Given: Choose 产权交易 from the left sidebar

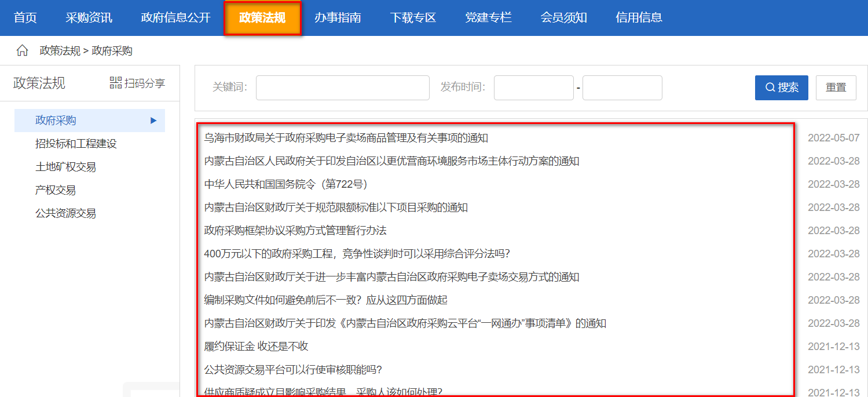Looking at the screenshot, I should (x=56, y=190).
